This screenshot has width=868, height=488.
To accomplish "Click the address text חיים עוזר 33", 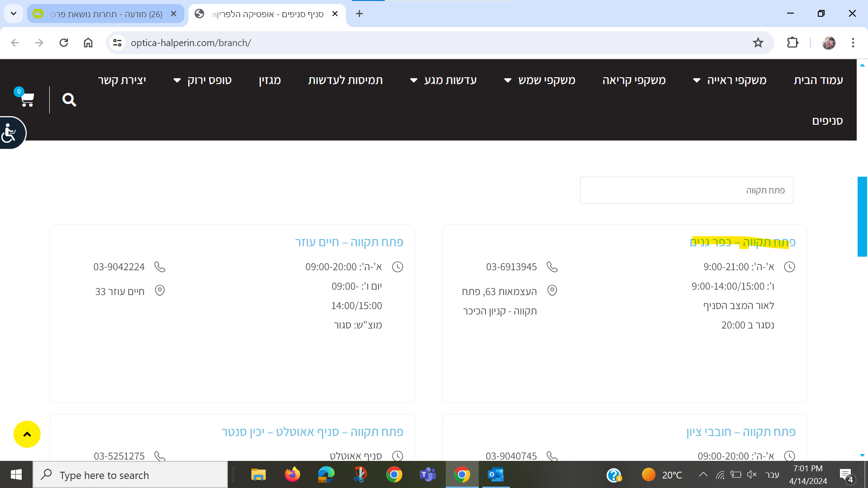I will [120, 291].
